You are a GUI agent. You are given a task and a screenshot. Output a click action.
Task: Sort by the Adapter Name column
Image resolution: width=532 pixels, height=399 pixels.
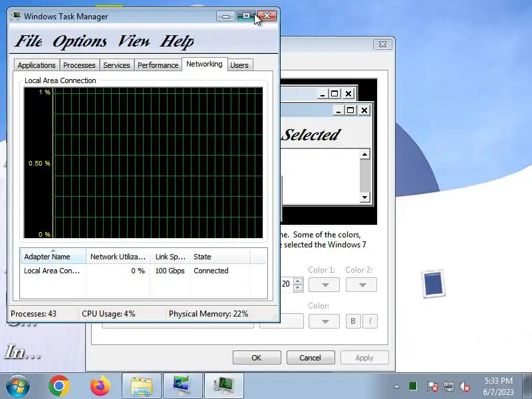tap(53, 257)
